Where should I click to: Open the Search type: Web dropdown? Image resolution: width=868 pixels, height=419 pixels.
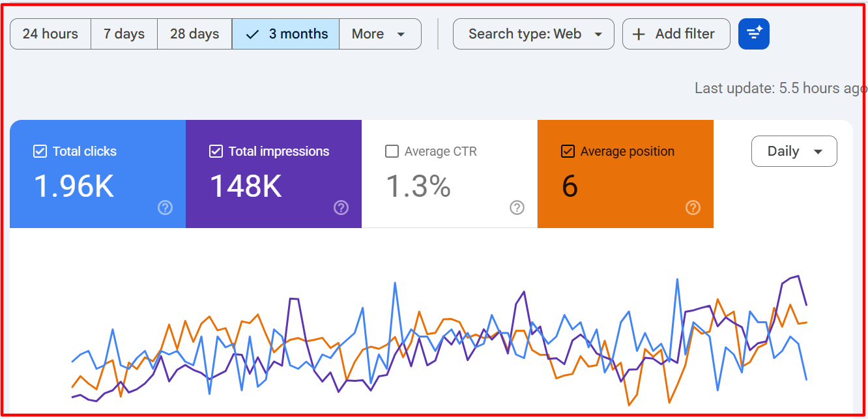tap(534, 34)
